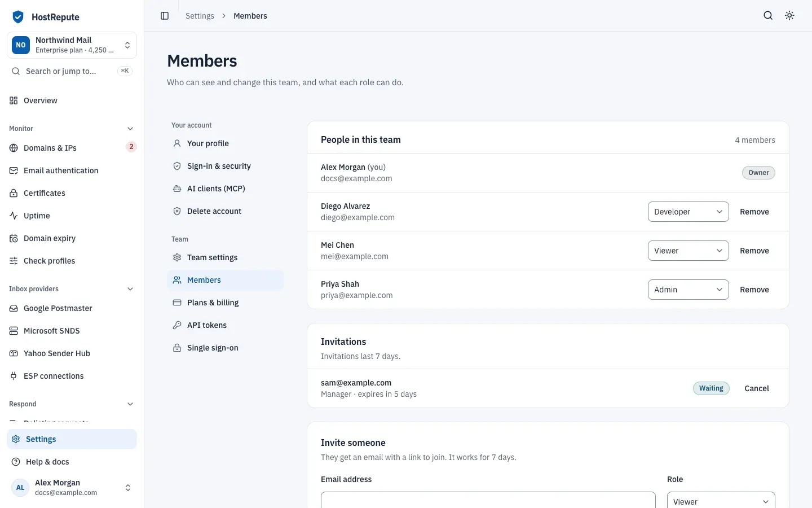Change Mei Chen's Viewer role dropdown
Screen dimensions: 812x508
coord(688,251)
